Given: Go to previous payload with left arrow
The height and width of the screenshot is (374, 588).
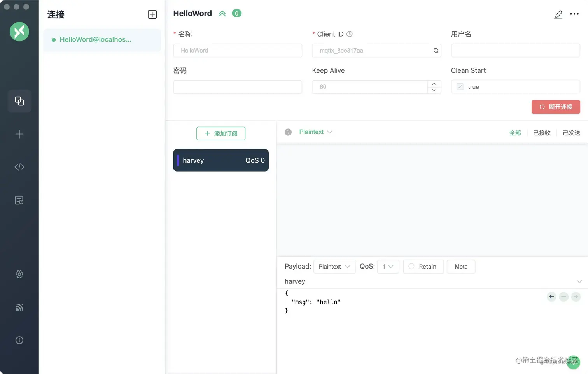Looking at the screenshot, I should pos(551,297).
